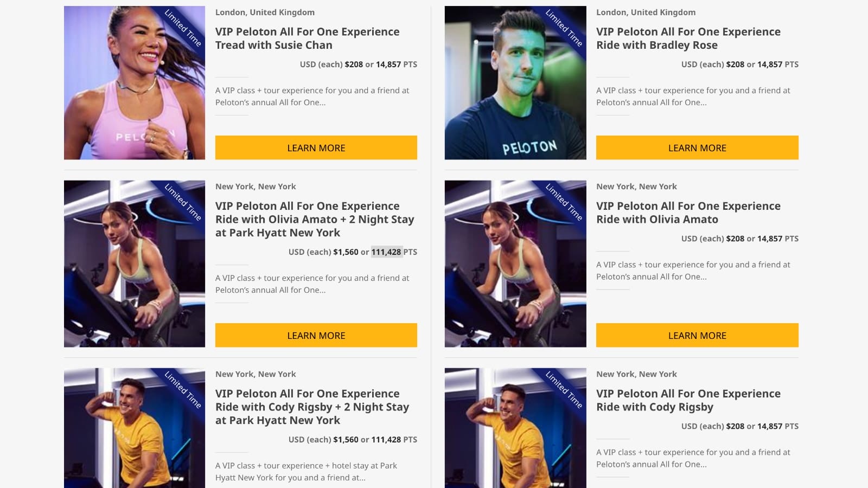Click Learn More for Olivia Amato Park Hyatt package
The width and height of the screenshot is (868, 488).
(x=316, y=335)
